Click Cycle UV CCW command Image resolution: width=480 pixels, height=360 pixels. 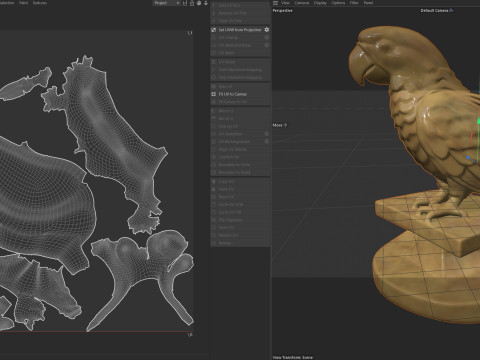click(x=240, y=204)
